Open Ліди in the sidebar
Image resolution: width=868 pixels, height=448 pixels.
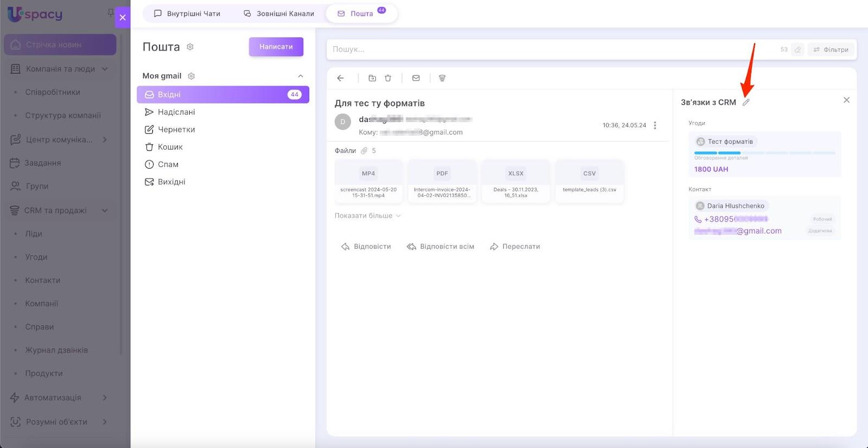pyautogui.click(x=34, y=234)
